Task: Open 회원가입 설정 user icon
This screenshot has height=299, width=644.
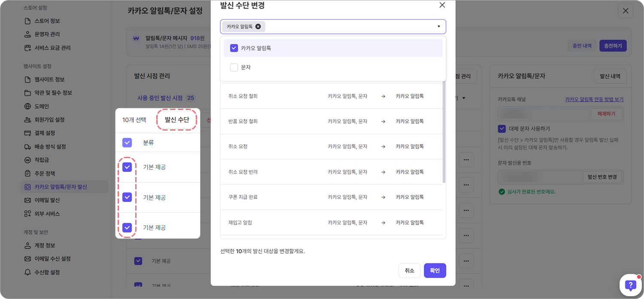Action: tap(27, 120)
